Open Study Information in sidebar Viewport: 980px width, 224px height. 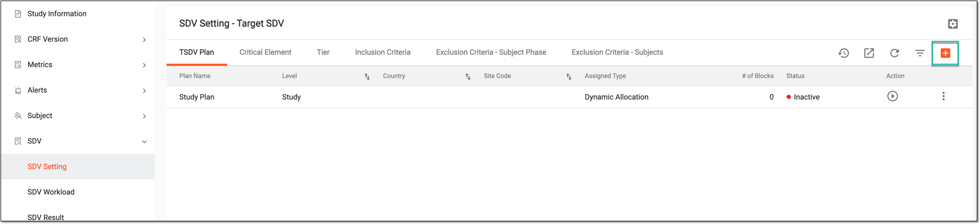pyautogui.click(x=57, y=14)
